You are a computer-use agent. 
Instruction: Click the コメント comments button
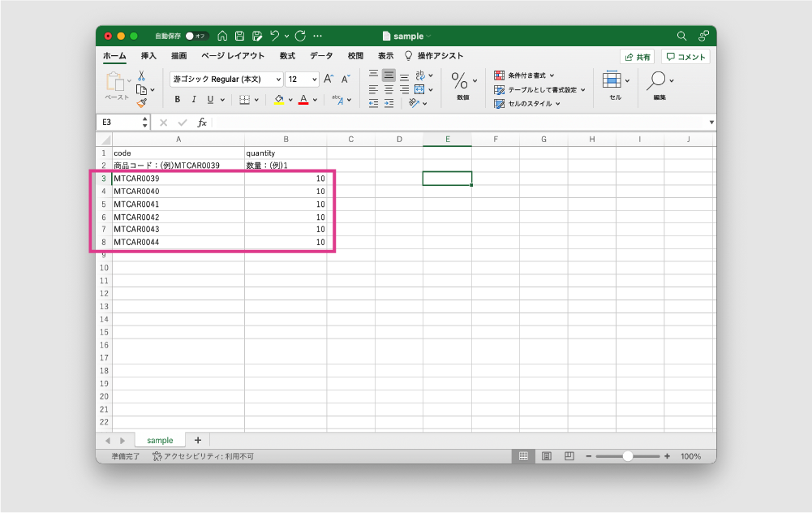click(x=685, y=57)
